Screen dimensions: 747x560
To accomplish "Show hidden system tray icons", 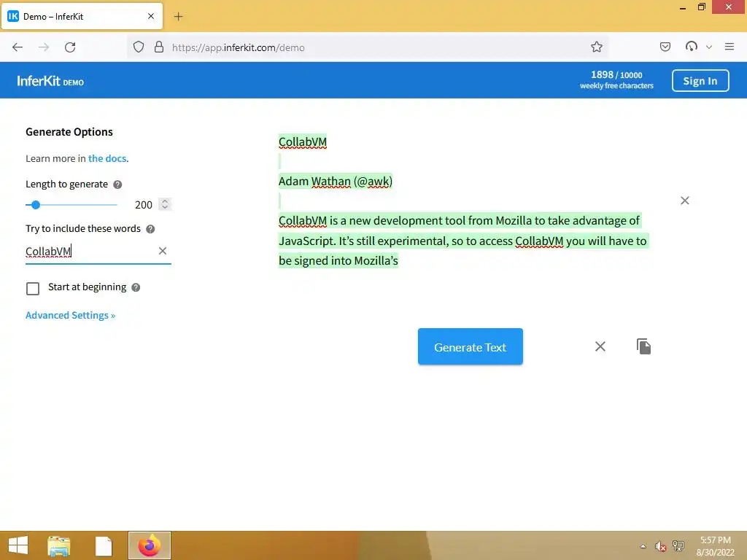I will click(643, 546).
